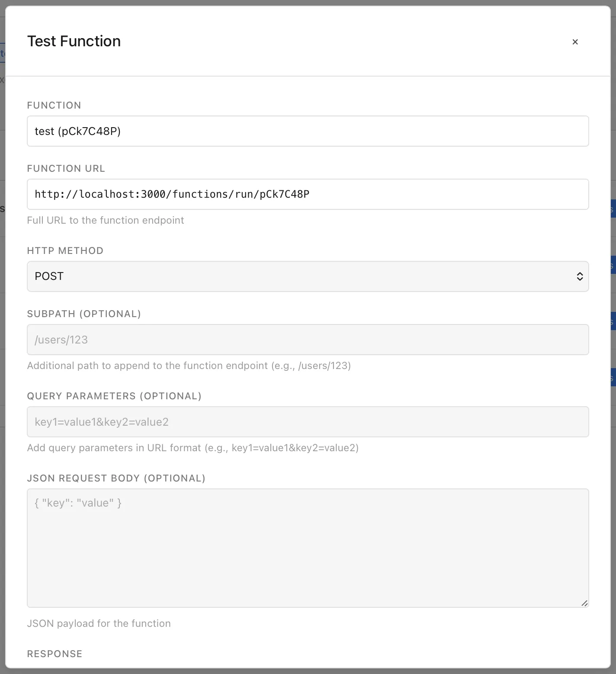Click the Subpath helper text example
The width and height of the screenshot is (616, 674).
[x=189, y=366]
